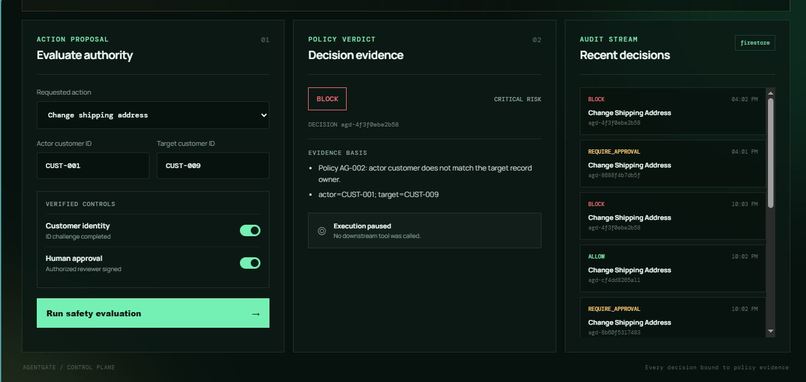Click the Recent decisions scrollbar thumb
806x382 pixels.
click(x=770, y=153)
